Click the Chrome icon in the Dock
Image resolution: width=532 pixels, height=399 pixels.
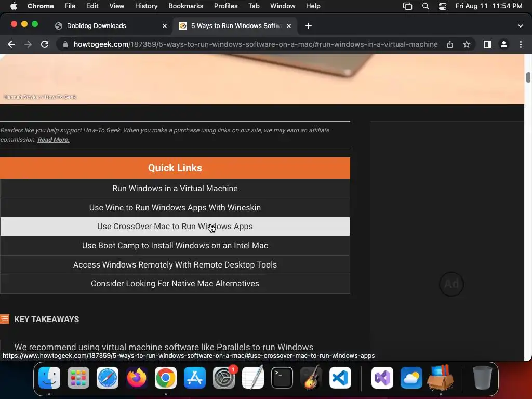tap(166, 378)
